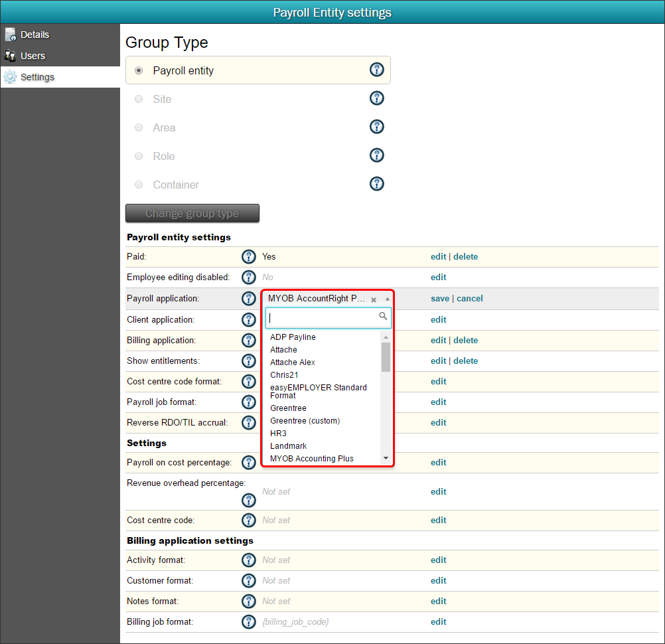Click the dropdown scrollbar up arrow
This screenshot has height=644, width=665.
click(386, 337)
